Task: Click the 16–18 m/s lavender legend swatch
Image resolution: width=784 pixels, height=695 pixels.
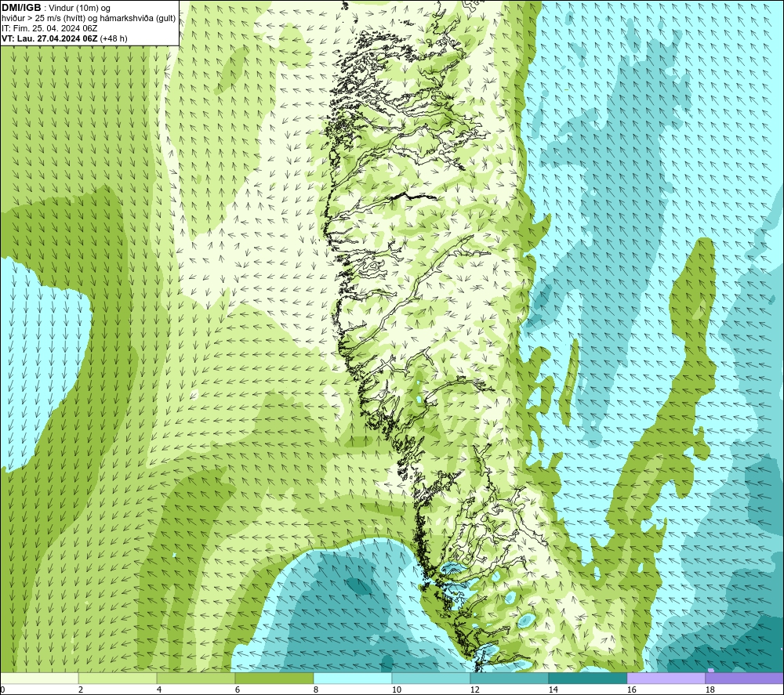Action: [x=666, y=678]
